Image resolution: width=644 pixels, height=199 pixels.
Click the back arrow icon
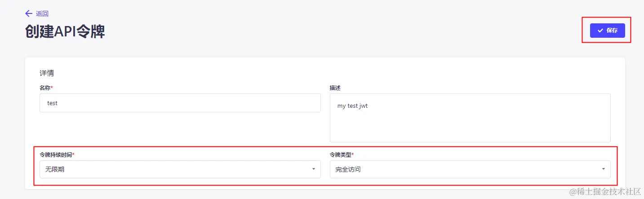coord(29,13)
